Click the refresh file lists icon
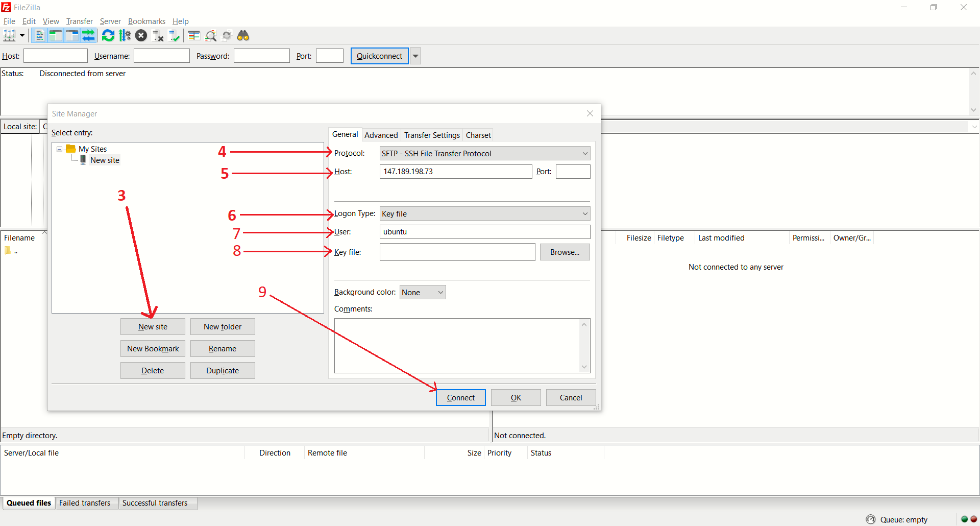Viewport: 980px width, 526px height. (x=108, y=36)
